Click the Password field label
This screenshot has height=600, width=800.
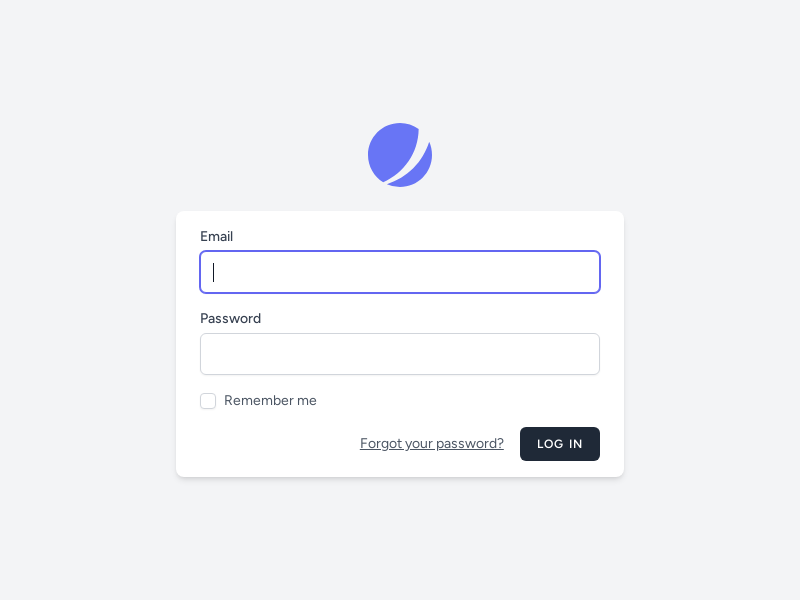[x=230, y=319]
